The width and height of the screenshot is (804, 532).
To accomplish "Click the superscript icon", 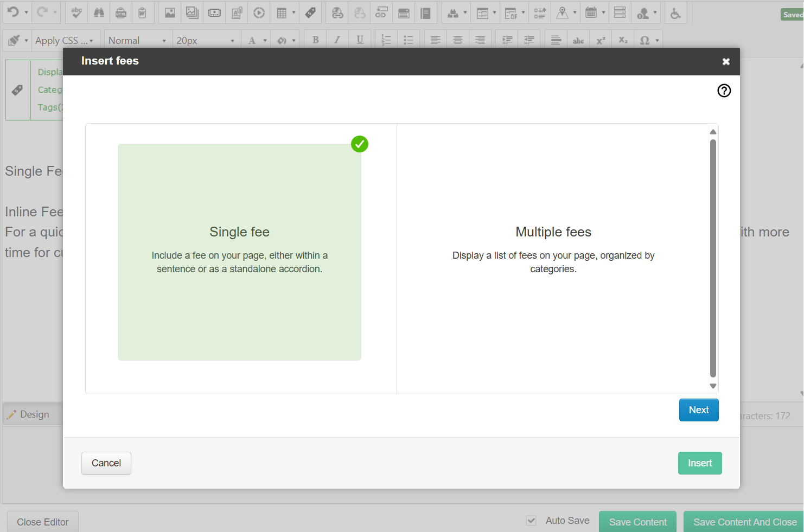I will (x=601, y=41).
